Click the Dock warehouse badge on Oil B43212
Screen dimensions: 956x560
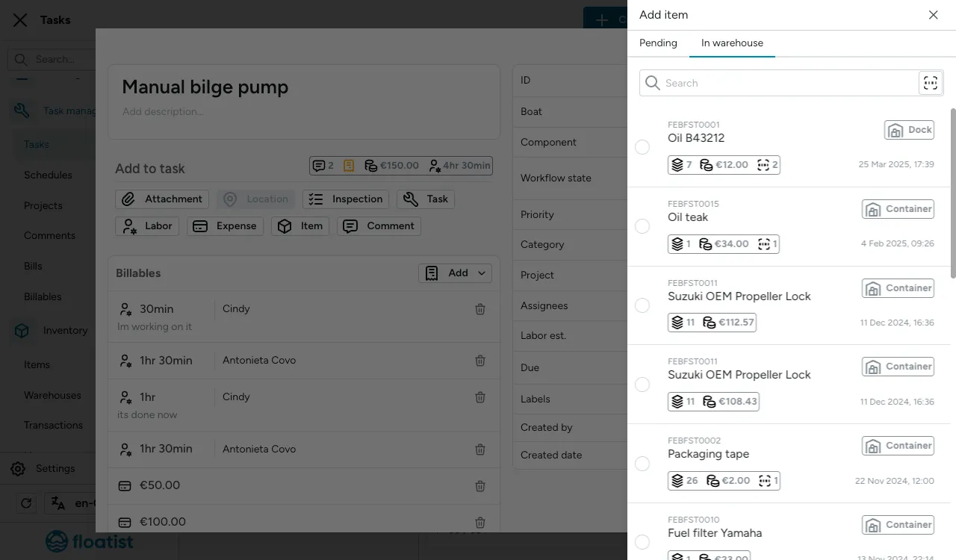[909, 130]
